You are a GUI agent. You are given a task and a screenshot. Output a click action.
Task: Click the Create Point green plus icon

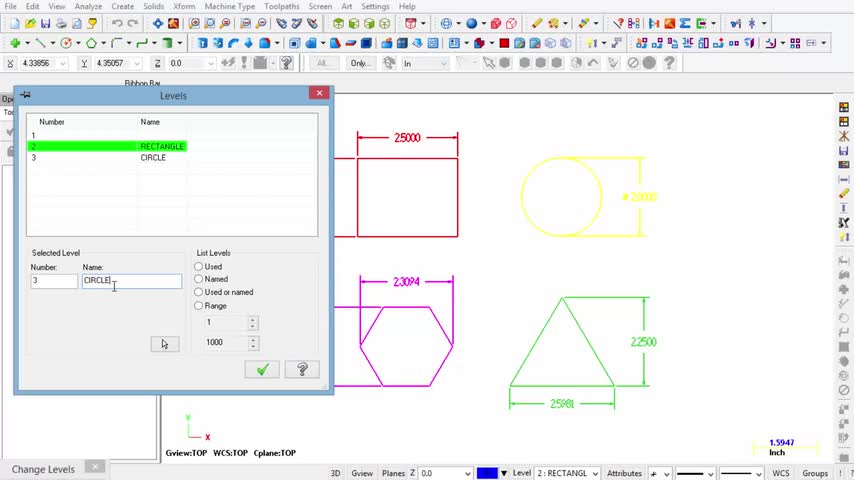(x=15, y=43)
